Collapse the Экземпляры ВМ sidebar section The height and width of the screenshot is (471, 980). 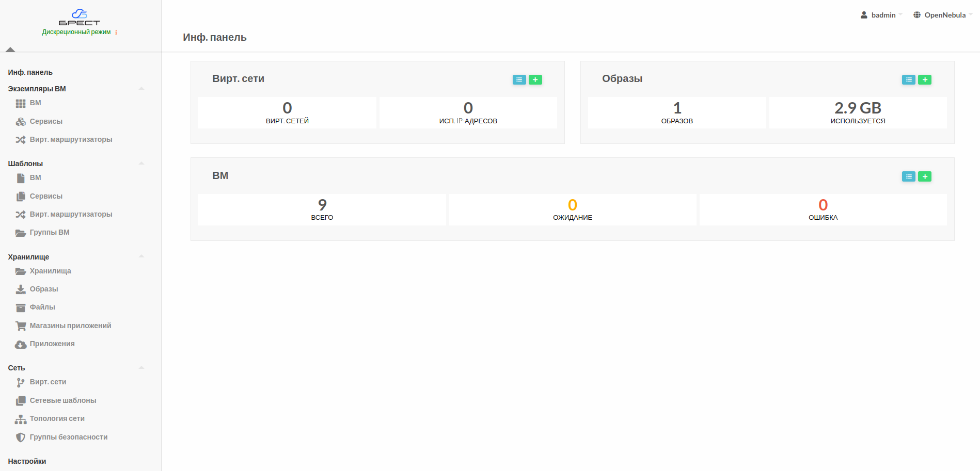[141, 89]
